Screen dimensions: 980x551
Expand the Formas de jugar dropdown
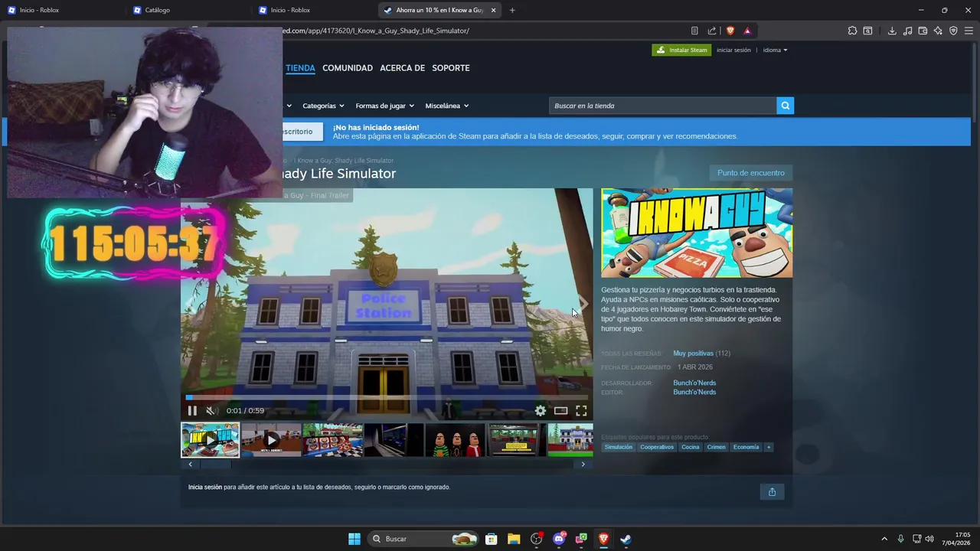[384, 106]
